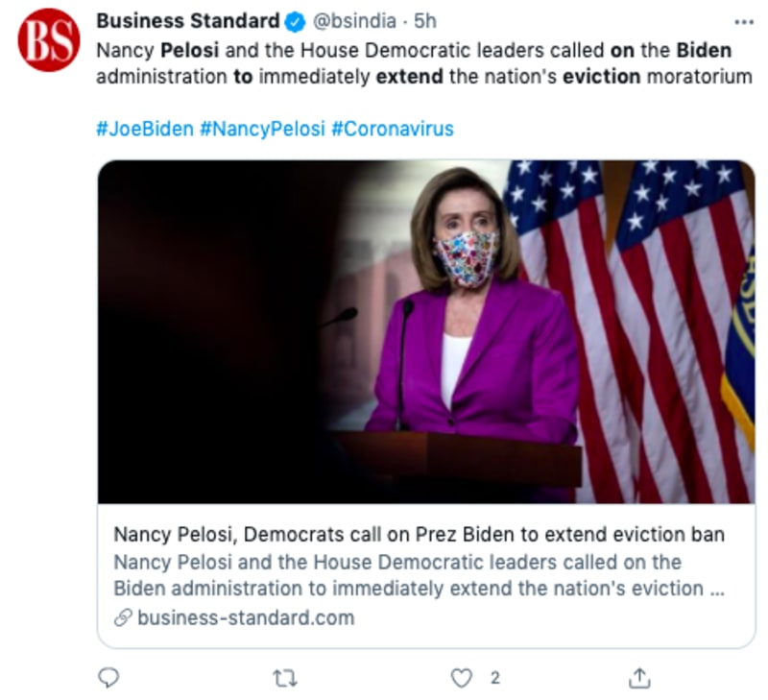Click the tweet body text
The image size is (768, 700).
422,63
